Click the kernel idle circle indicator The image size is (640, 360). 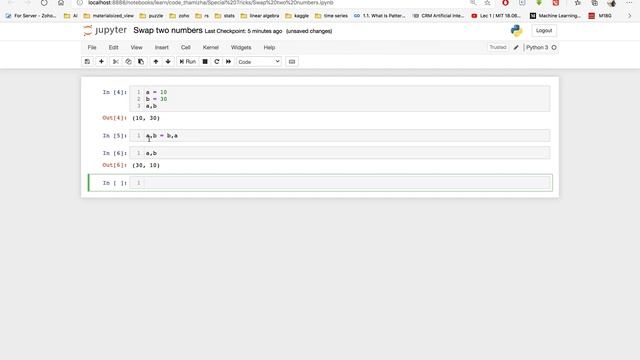pyautogui.click(x=554, y=47)
